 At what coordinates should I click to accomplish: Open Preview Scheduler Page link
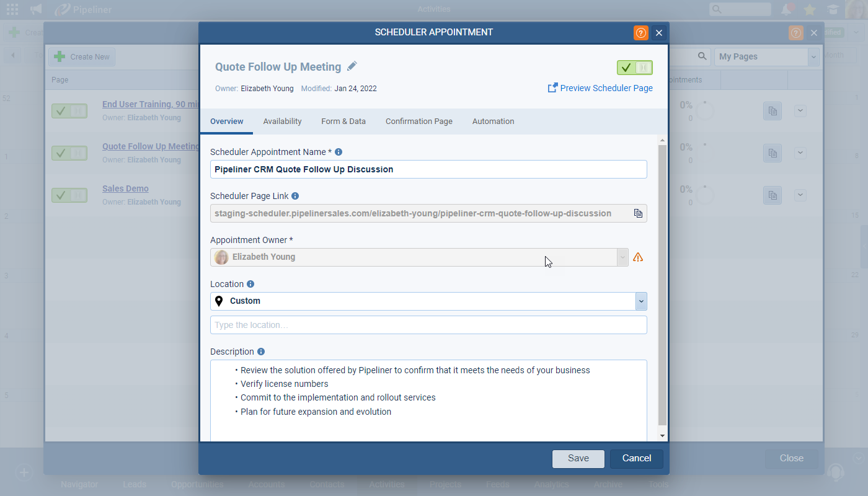600,88
